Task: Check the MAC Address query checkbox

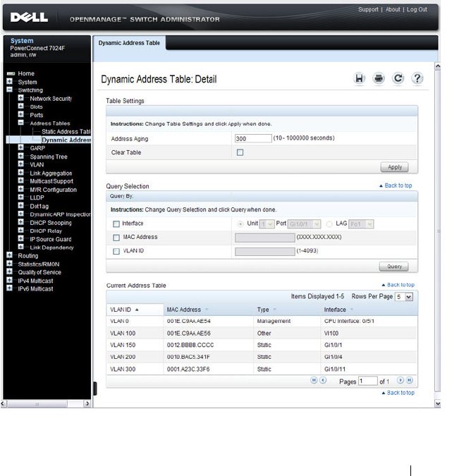Action: [116, 238]
